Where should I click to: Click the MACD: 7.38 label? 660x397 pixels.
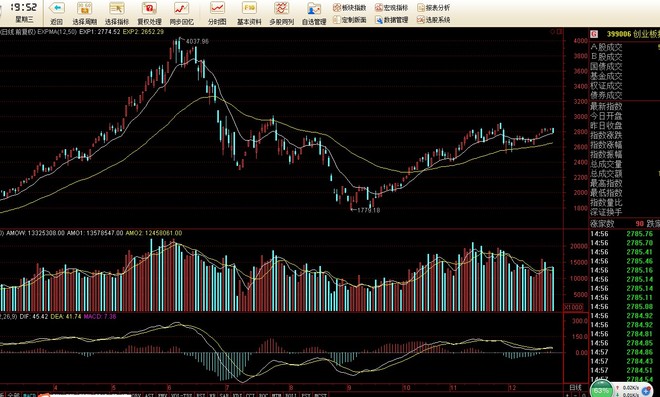click(100, 316)
